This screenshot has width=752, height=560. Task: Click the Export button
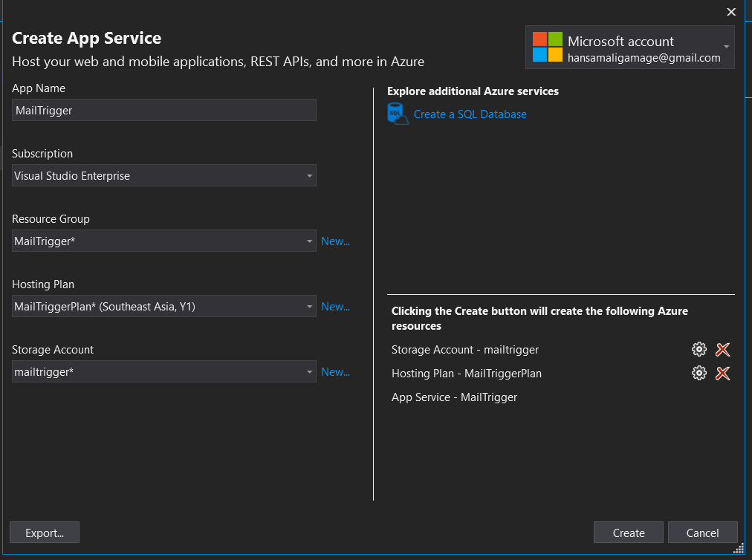click(45, 533)
